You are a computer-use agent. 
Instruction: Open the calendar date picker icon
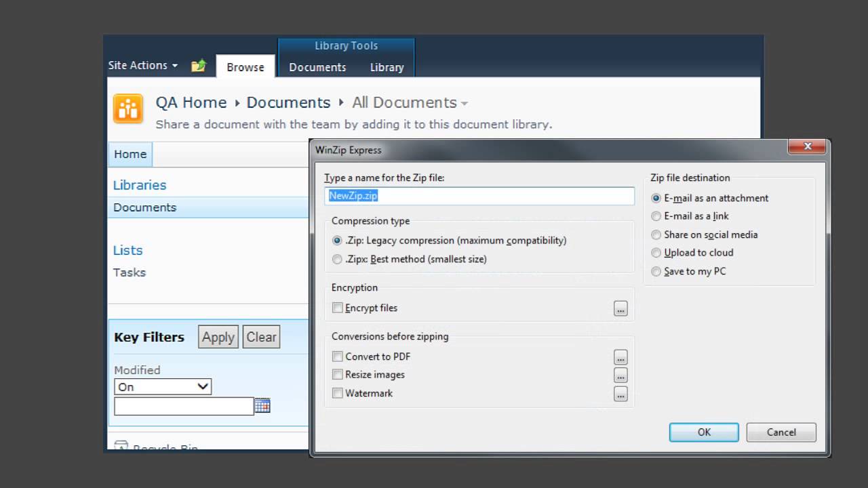click(x=262, y=405)
